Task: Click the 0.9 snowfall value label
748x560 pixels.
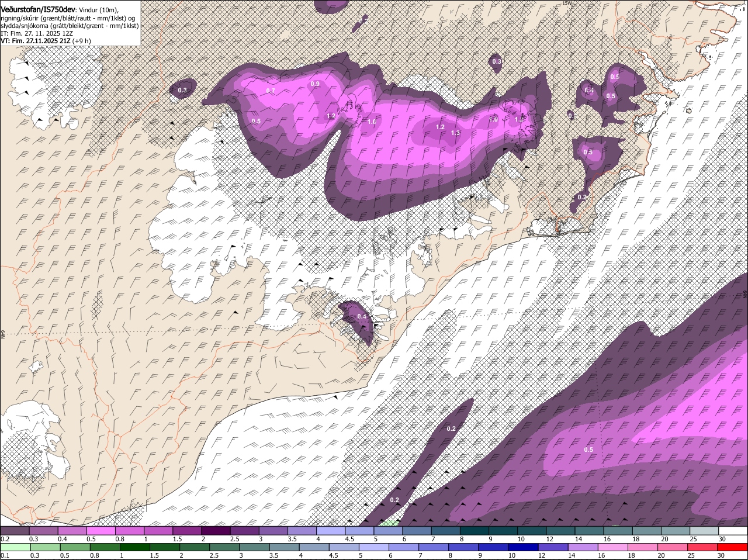Action: 315,84
